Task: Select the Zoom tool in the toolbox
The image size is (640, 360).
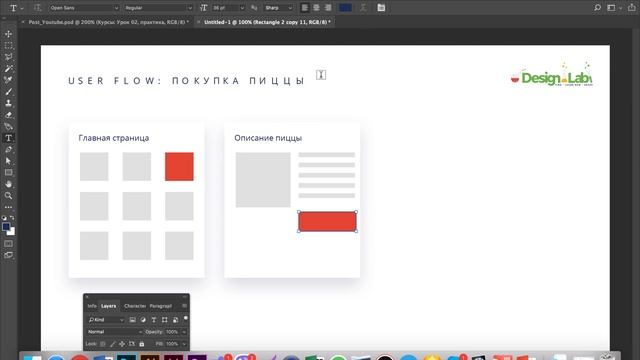Action: 8,196
